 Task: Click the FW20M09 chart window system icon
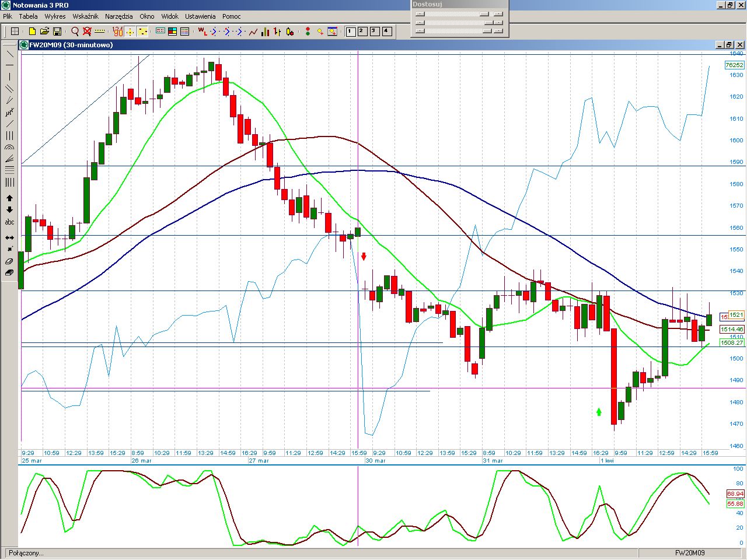click(x=24, y=45)
